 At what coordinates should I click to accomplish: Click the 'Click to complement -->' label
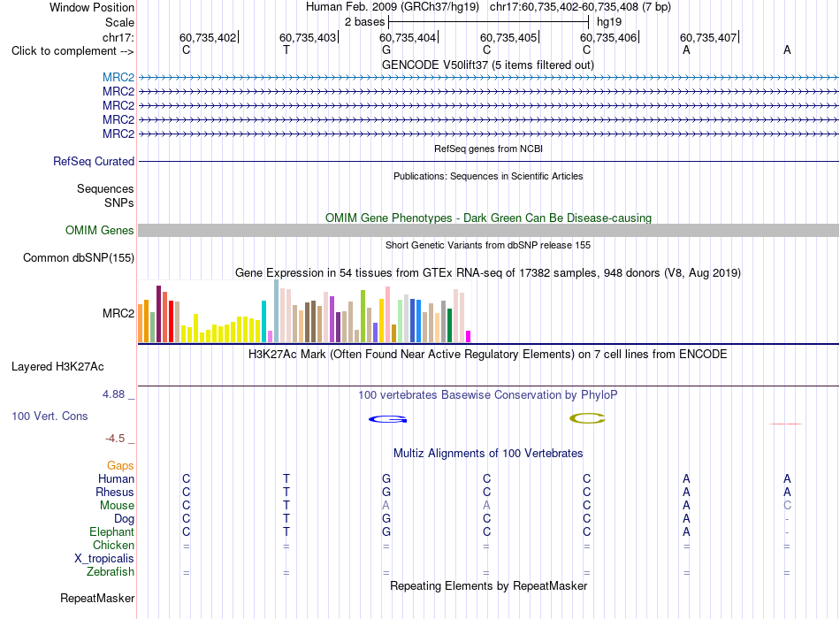[x=73, y=51]
